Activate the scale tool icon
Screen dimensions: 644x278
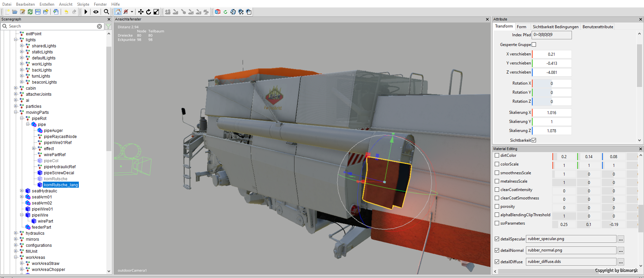coord(156,12)
